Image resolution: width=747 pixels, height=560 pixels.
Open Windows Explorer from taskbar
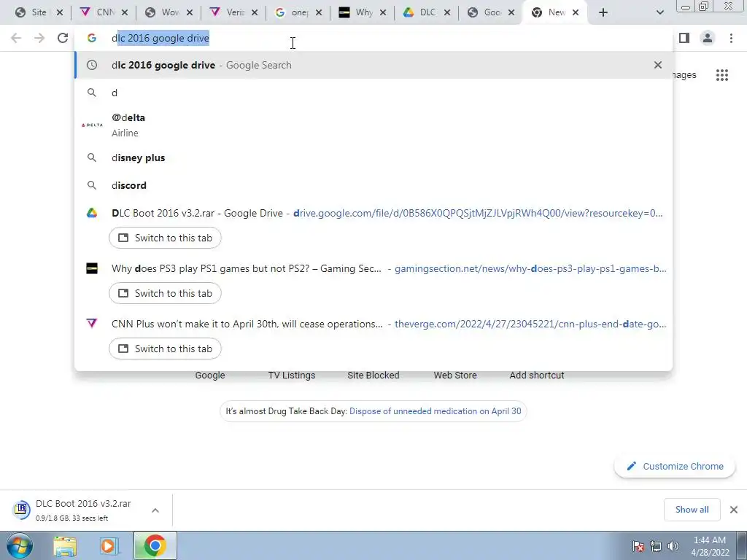click(65, 546)
